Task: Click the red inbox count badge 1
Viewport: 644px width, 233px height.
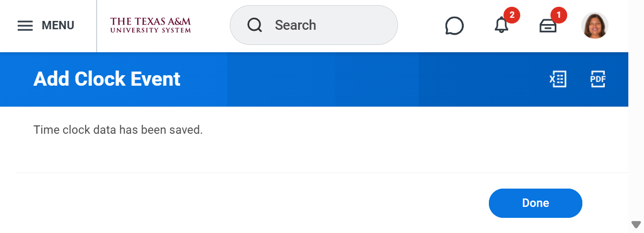Action: [x=558, y=15]
